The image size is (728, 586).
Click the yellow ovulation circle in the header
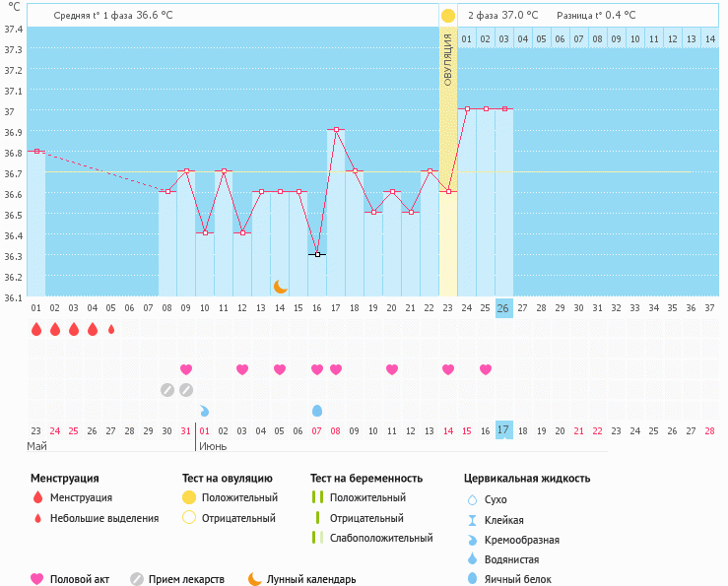pos(448,16)
